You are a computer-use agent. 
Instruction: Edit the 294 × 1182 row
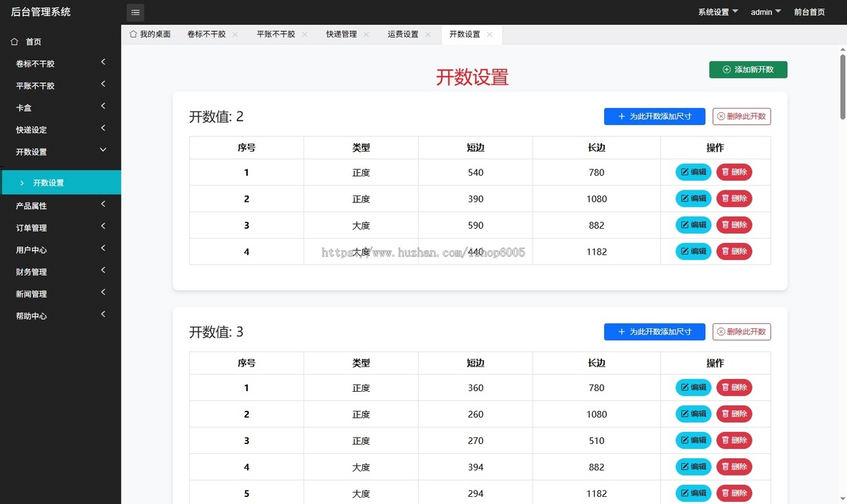[x=694, y=493]
